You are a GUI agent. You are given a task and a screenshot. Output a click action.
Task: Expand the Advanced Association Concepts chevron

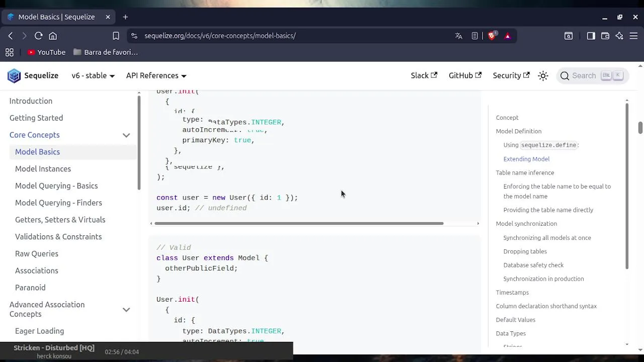click(x=126, y=310)
